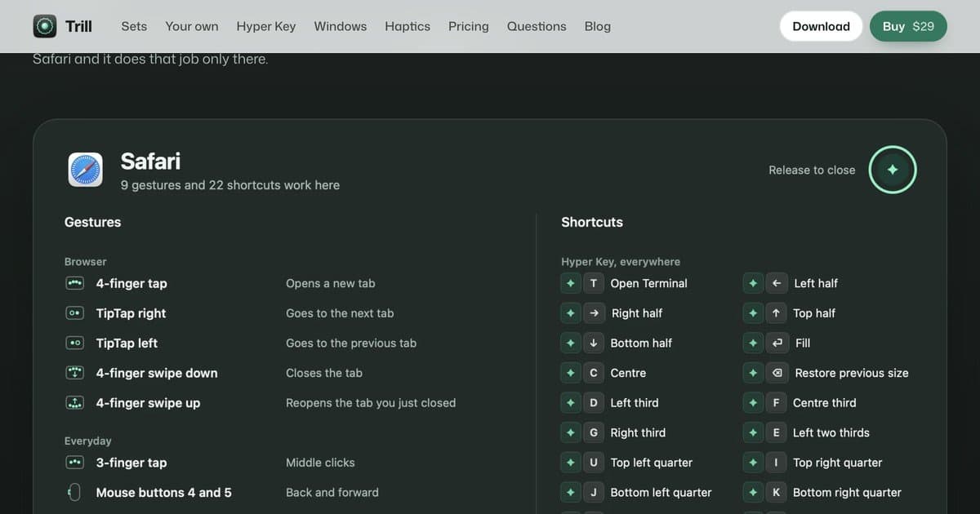Click the J keycap for Bottom left quarter

(x=594, y=493)
